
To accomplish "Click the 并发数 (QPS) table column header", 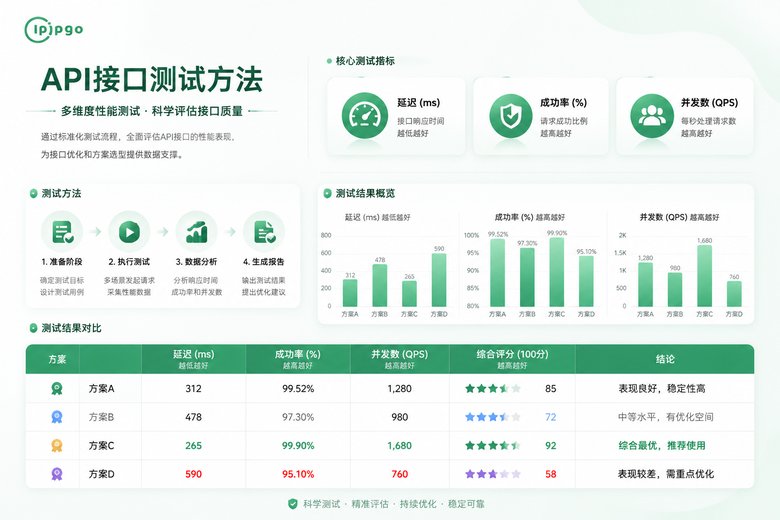I will tap(399, 359).
